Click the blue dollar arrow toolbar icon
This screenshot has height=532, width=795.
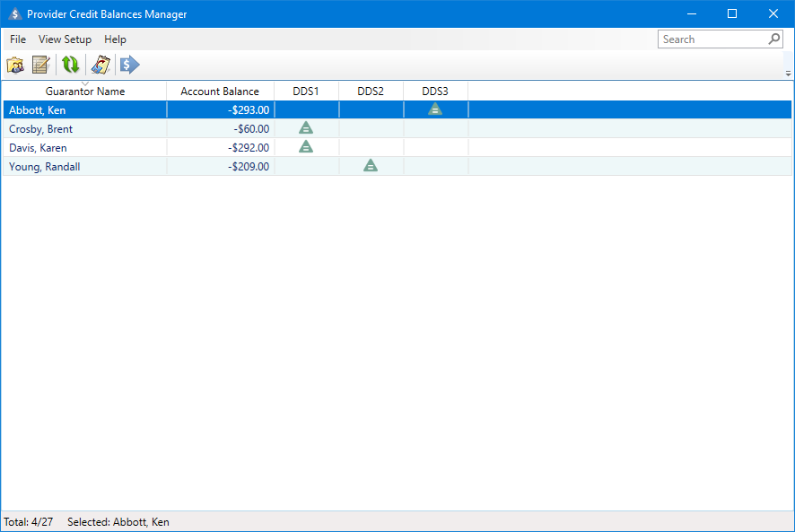click(130, 65)
